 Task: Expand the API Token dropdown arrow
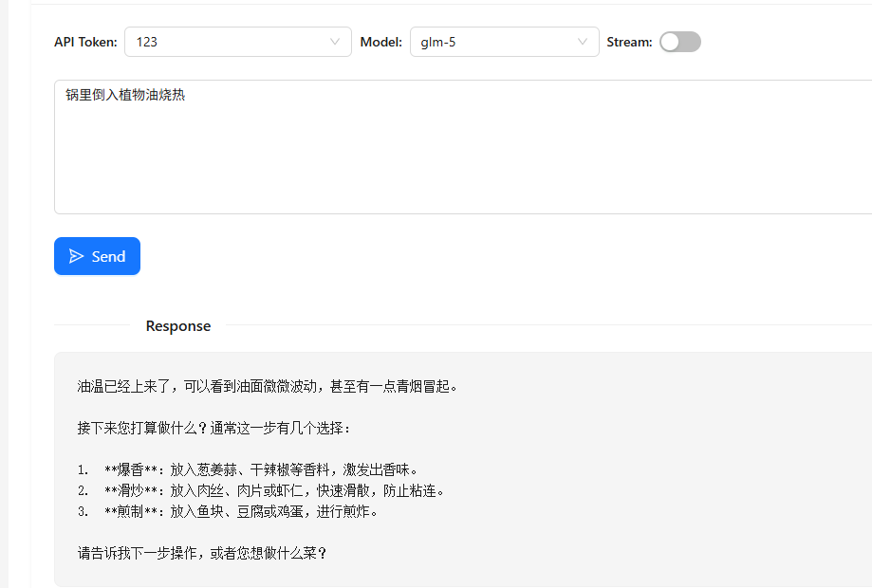[335, 42]
